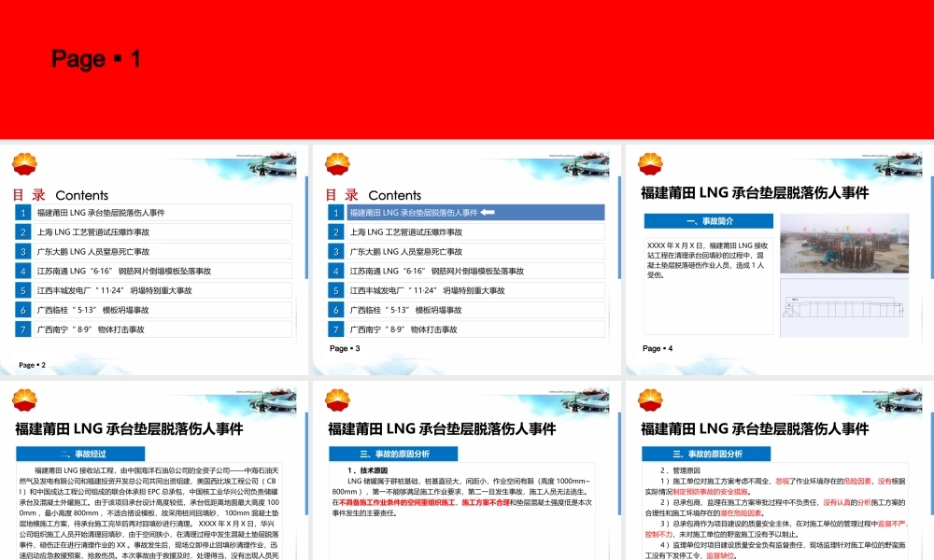Click the accident summary paragraph on Page 4
This screenshot has width=934, height=560.
(708, 260)
